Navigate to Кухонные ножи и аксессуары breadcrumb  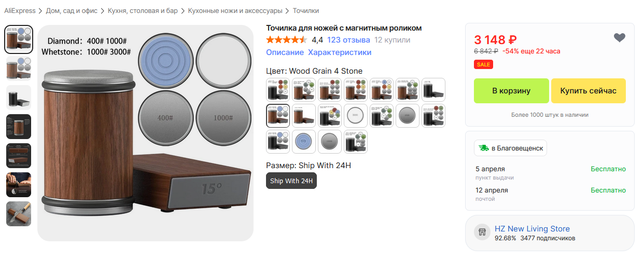tap(235, 10)
